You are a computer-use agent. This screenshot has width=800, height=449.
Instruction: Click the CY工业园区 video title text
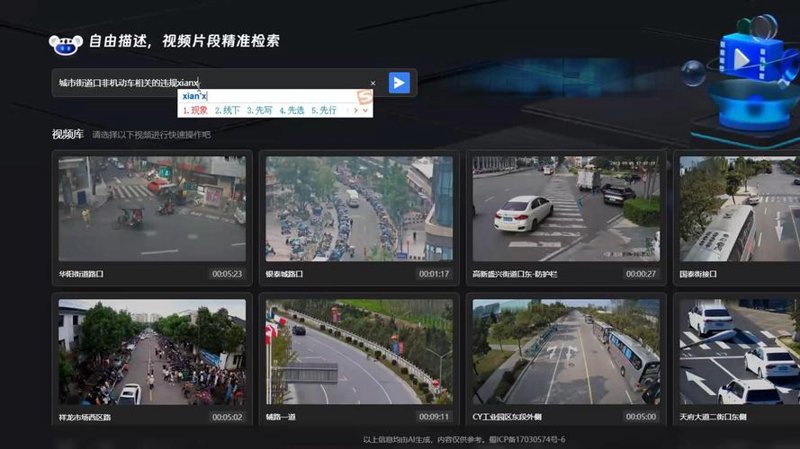point(507,417)
